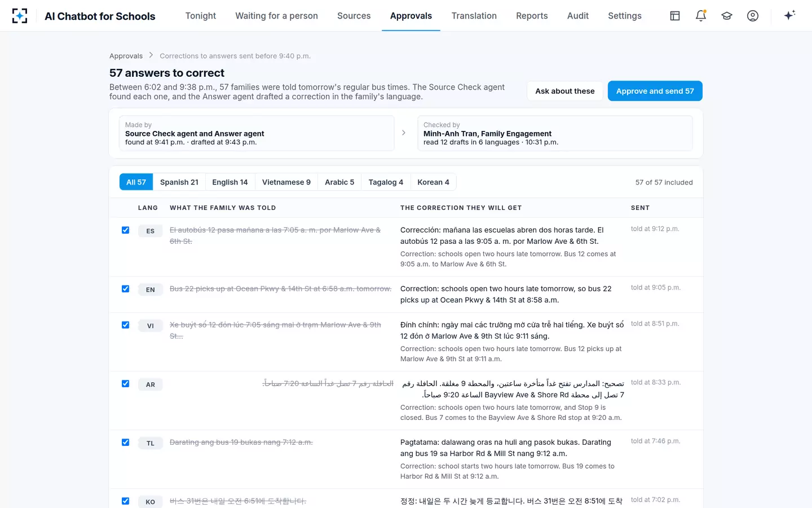Open notifications bell icon
The width and height of the screenshot is (812, 508).
[701, 16]
